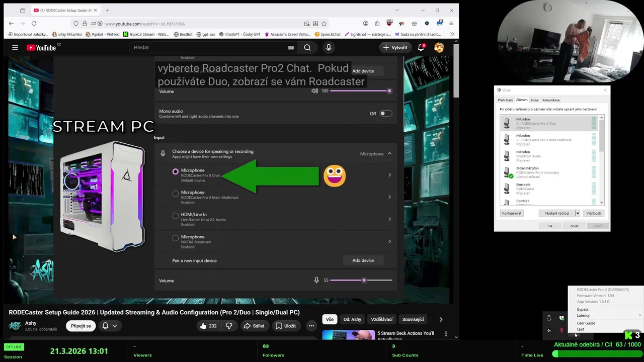Open the on-screen keyboard icon in search
Image resolution: width=644 pixels, height=362 pixels.
tap(291, 47)
